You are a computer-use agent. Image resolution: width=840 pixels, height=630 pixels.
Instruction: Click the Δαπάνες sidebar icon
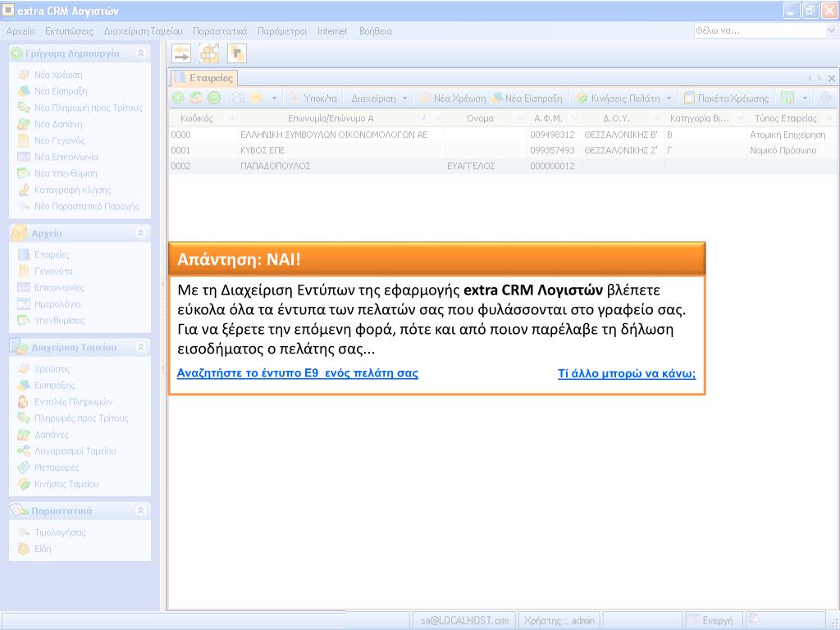pyautogui.click(x=24, y=435)
